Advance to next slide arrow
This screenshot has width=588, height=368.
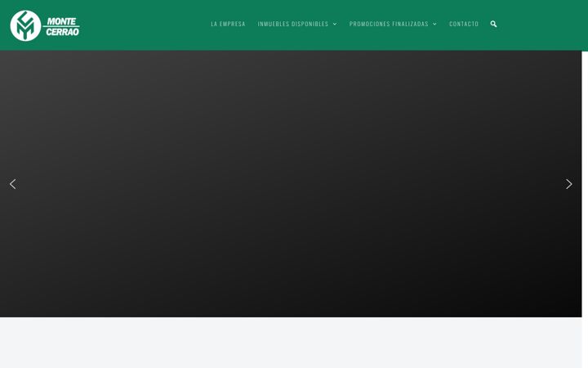[x=569, y=184]
